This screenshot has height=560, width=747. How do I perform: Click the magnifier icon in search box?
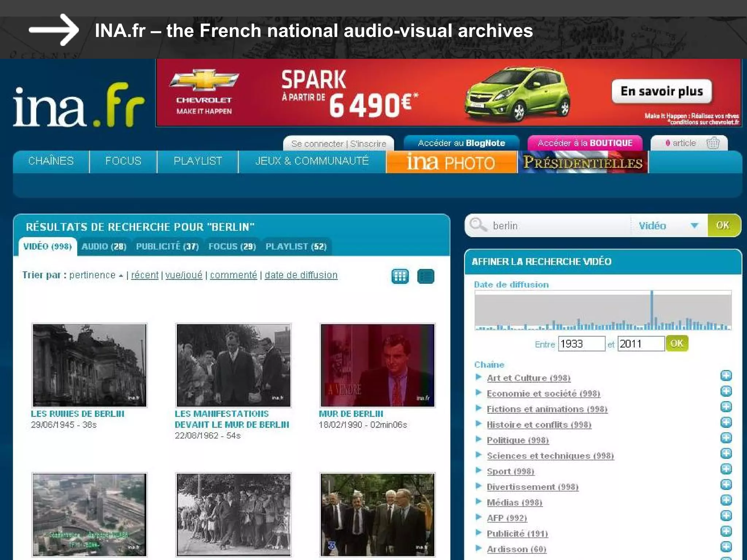pos(478,225)
